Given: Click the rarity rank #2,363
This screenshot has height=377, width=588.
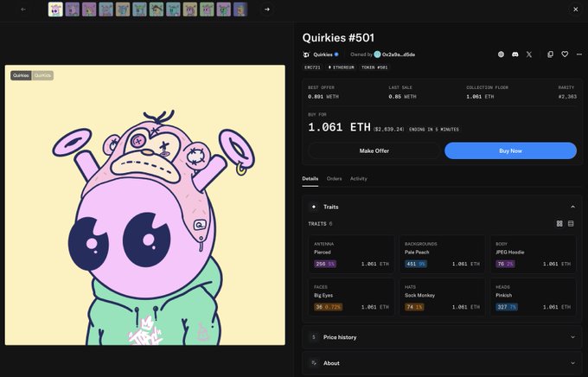Looking at the screenshot, I should coord(567,97).
